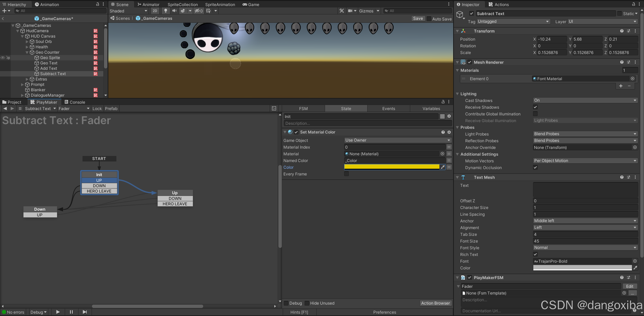Screen dimensions: 644x316
Task: Toggle PlayMaker minimap icon
Action: pyautogui.click(x=274, y=109)
